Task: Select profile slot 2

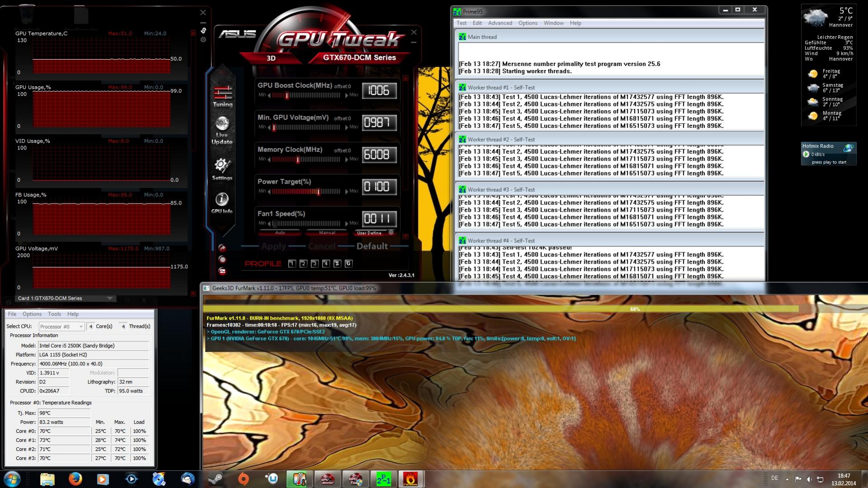Action: (303, 263)
